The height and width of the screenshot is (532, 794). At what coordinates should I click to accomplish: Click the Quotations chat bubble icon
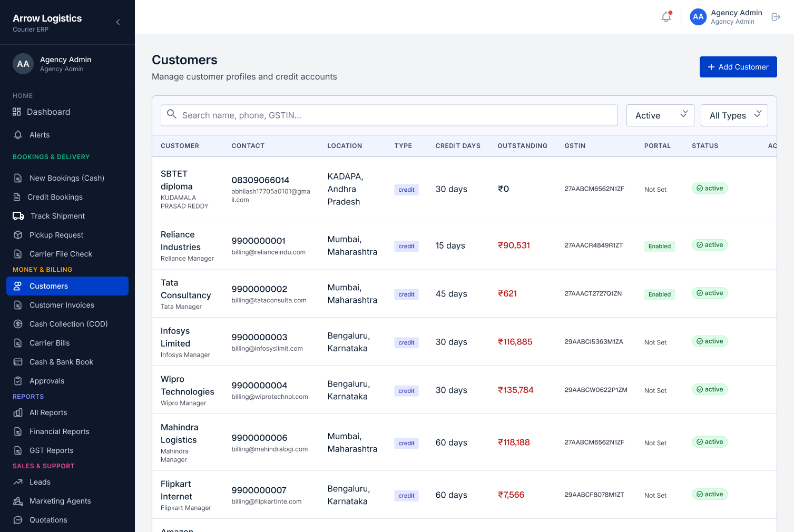[x=18, y=520]
